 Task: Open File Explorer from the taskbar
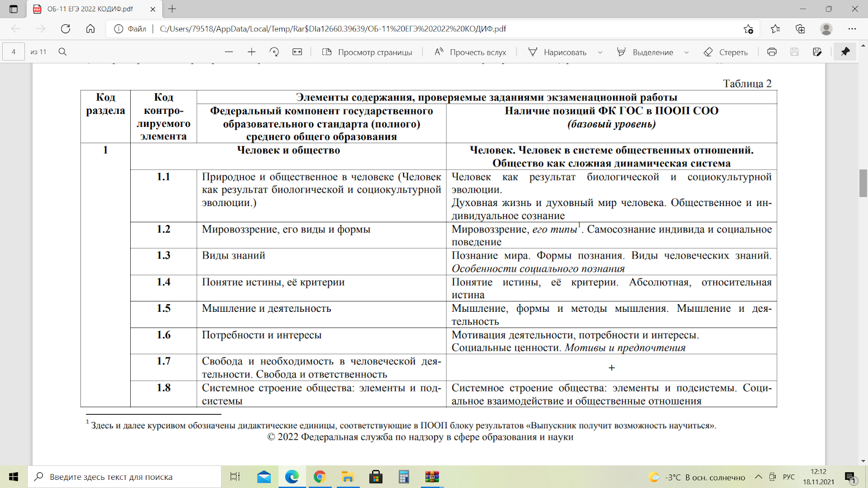coord(348,477)
